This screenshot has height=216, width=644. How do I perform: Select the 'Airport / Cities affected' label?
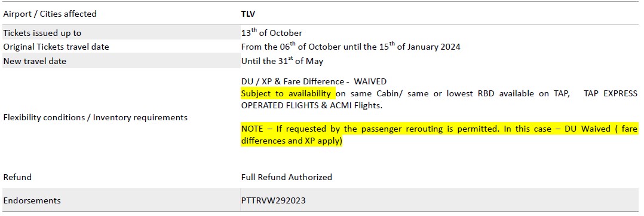pyautogui.click(x=50, y=14)
